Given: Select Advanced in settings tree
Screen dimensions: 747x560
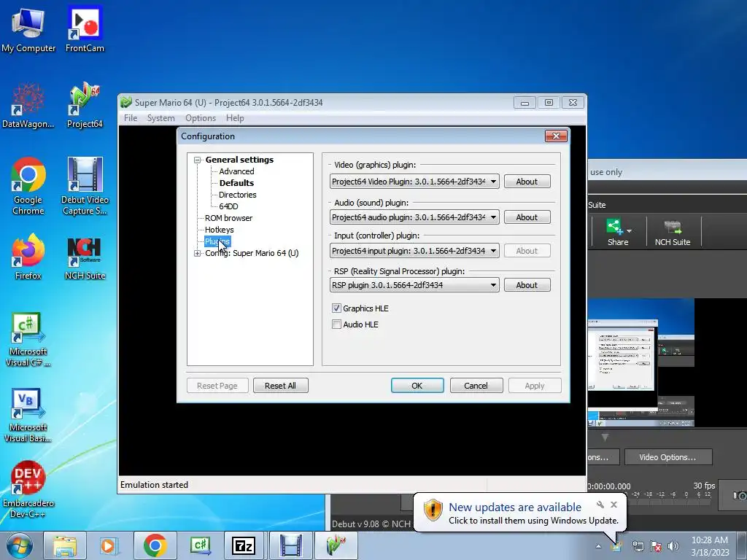Looking at the screenshot, I should click(236, 171).
